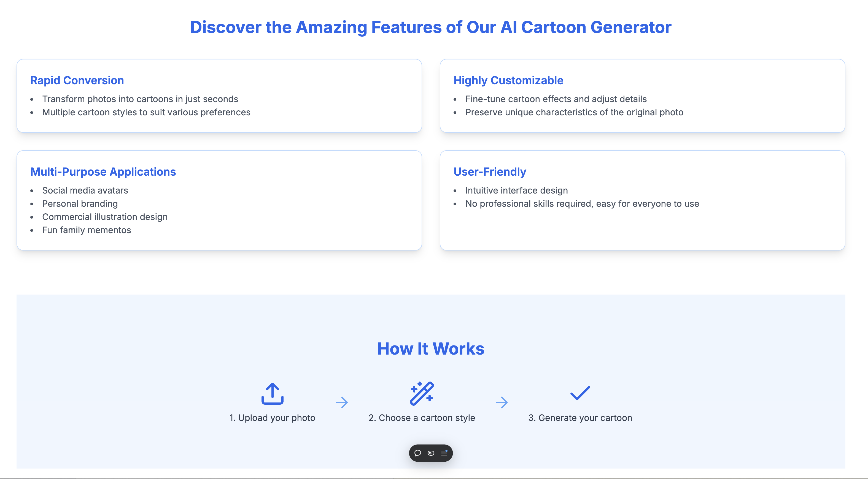Click step 2 Choose a cartoon style label

coord(422,418)
